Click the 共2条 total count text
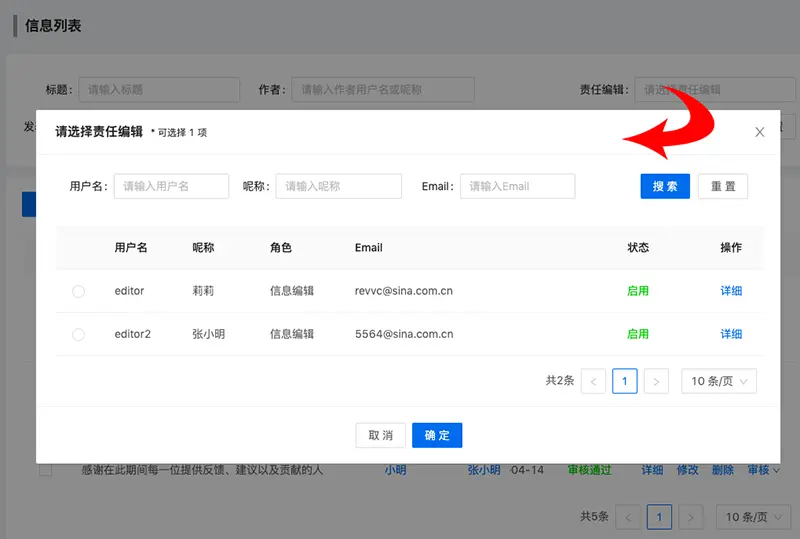Screen dimensions: 800x539 coord(560,381)
